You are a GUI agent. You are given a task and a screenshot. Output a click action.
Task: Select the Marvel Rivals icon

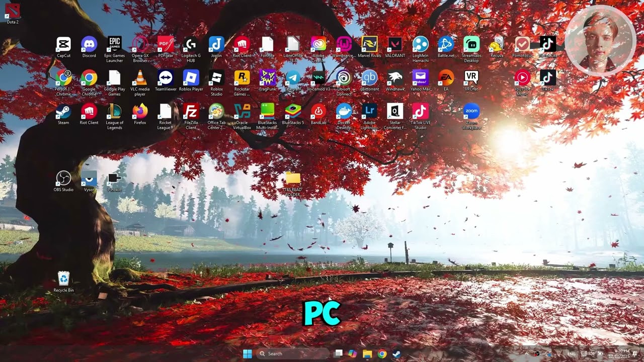[x=369, y=47]
